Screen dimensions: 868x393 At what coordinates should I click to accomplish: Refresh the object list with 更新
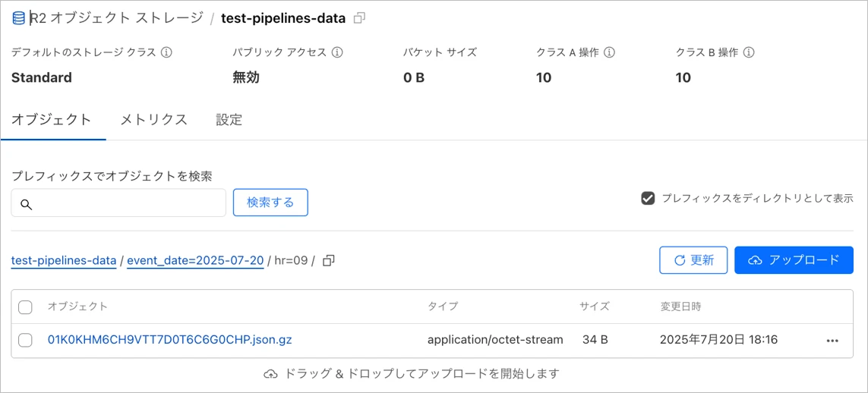click(x=693, y=260)
